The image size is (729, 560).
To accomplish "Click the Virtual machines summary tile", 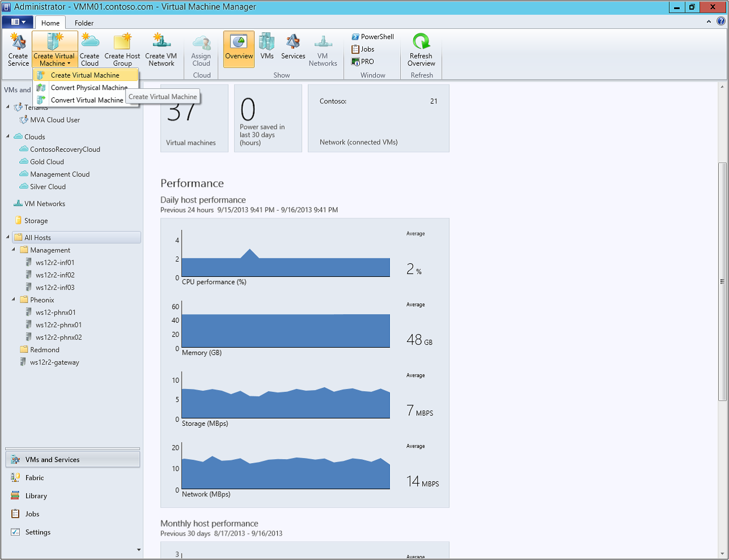I will point(194,118).
